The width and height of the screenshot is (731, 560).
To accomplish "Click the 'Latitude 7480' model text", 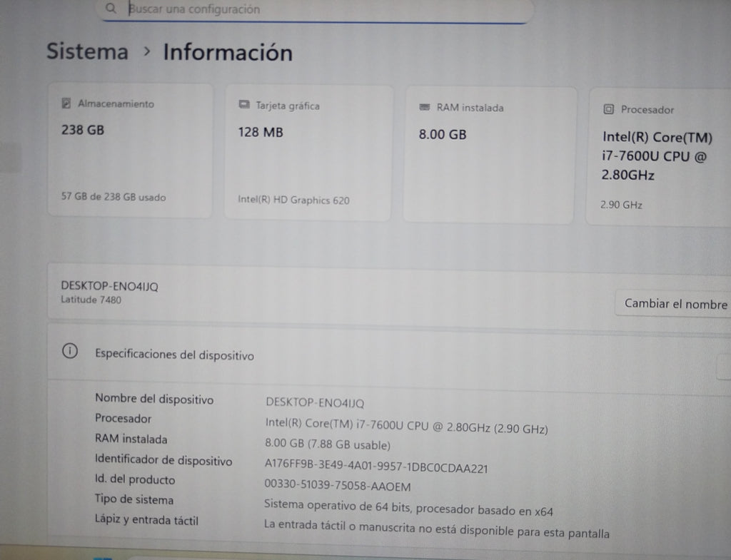I will point(91,300).
